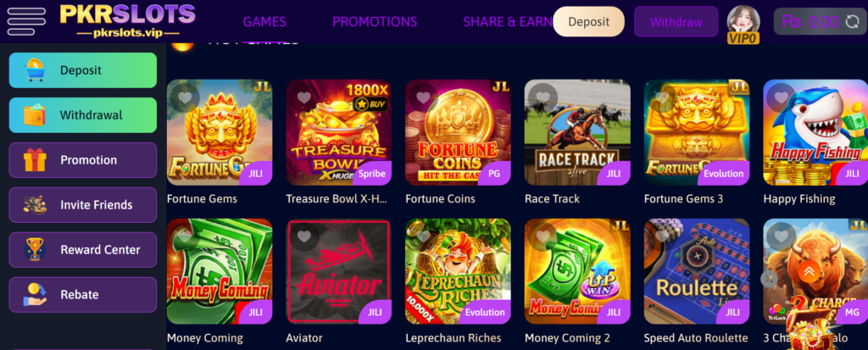The height and width of the screenshot is (350, 868).
Task: Click the top bar Deposit button
Action: [x=589, y=22]
